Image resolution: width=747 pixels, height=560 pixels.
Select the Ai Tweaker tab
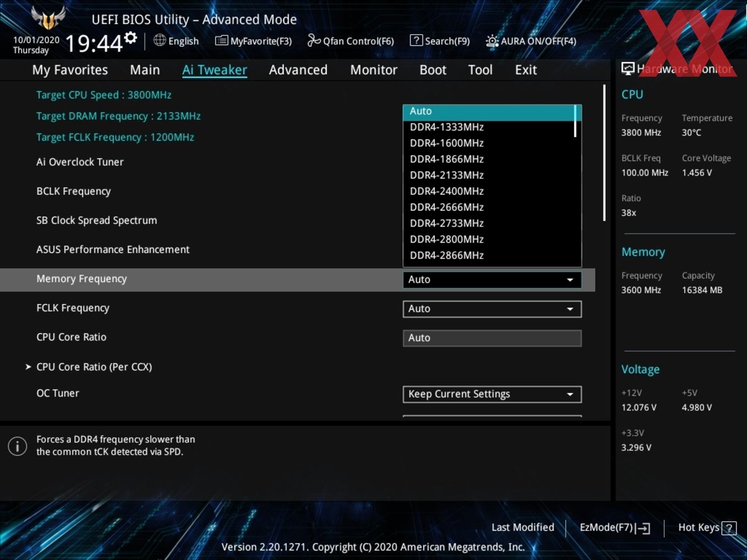215,70
